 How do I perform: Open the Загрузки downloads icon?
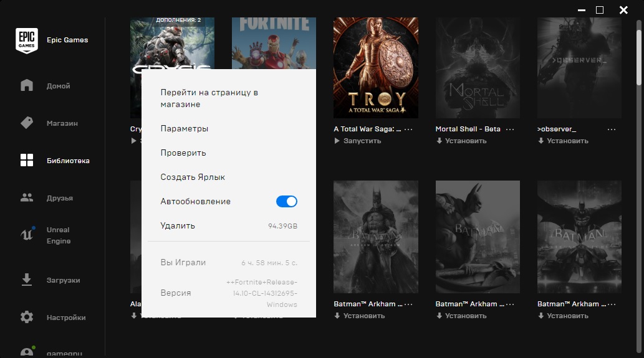click(27, 280)
